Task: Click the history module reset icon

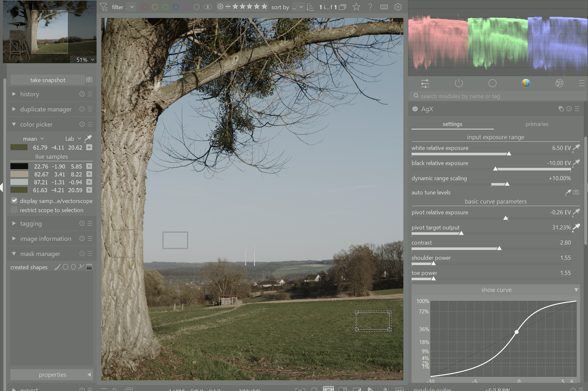Action: (x=82, y=94)
